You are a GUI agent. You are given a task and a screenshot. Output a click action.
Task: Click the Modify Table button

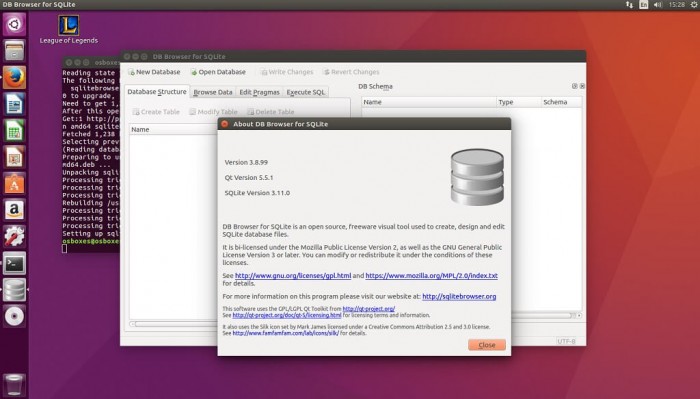pyautogui.click(x=213, y=112)
